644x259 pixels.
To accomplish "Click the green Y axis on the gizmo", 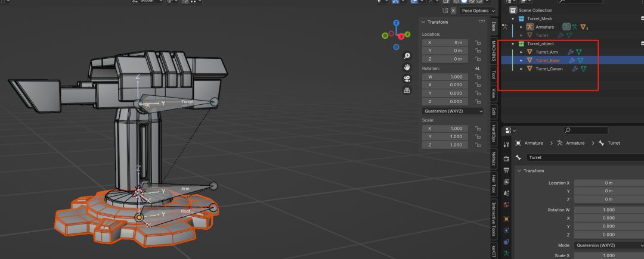I will [407, 34].
